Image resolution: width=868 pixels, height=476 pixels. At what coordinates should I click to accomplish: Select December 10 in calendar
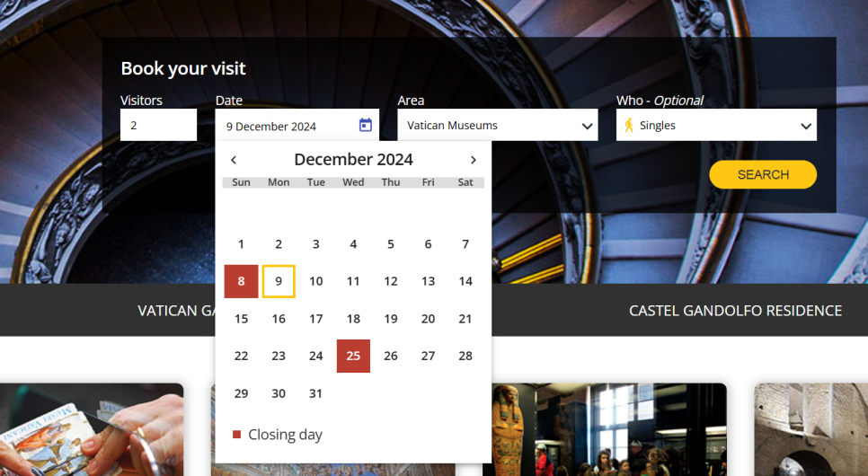[315, 281]
